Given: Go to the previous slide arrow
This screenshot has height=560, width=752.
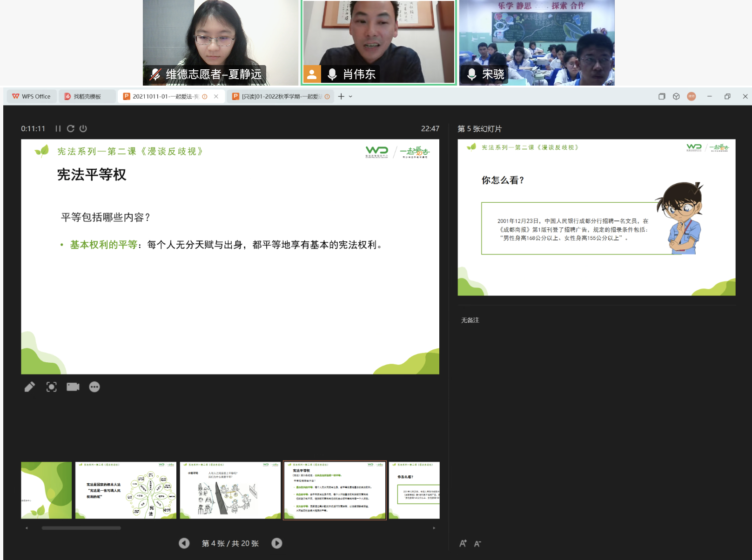Looking at the screenshot, I should [184, 543].
